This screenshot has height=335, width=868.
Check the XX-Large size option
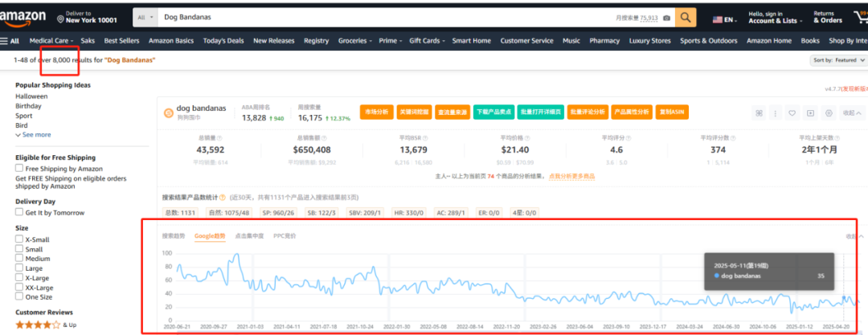19,287
